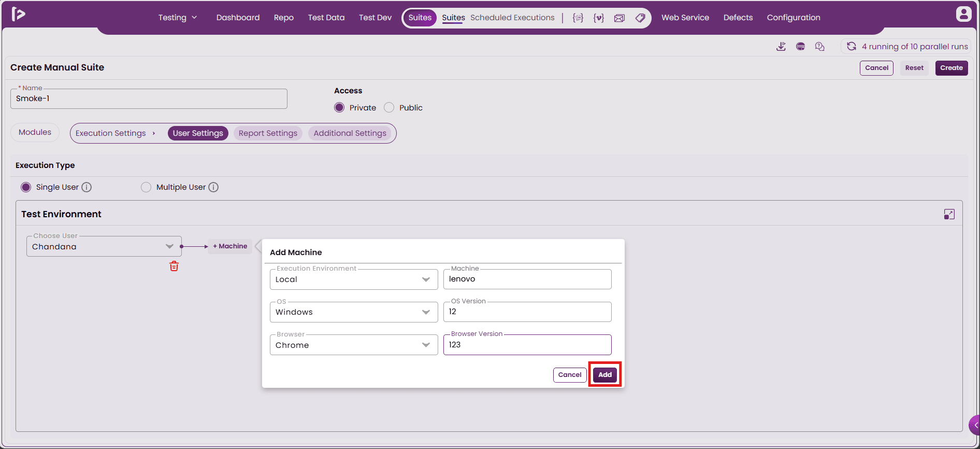Click the suite Name input field
The image size is (980, 449).
point(149,99)
